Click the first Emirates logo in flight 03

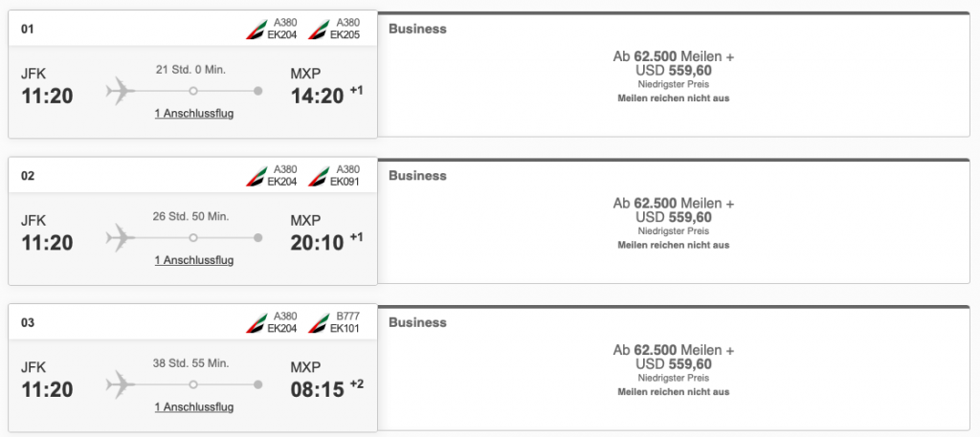(x=256, y=323)
